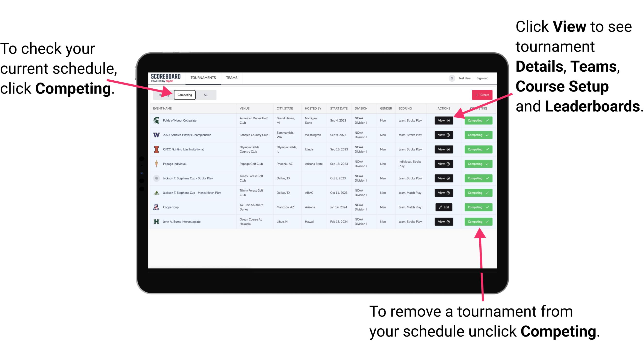Screen dimensions: 644x346
Task: Click the All tab to view all tournaments
Action: [206, 95]
